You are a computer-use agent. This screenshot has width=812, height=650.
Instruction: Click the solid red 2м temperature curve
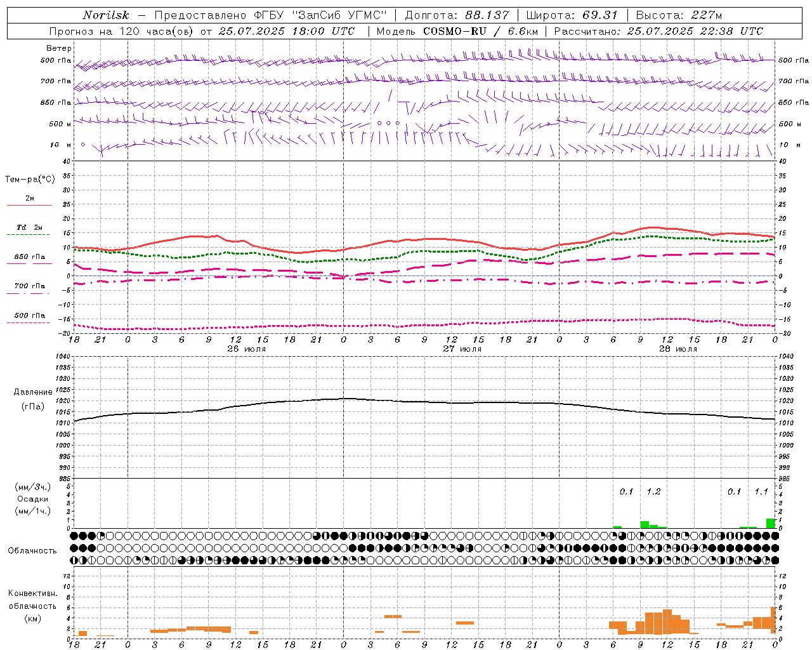[425, 239]
